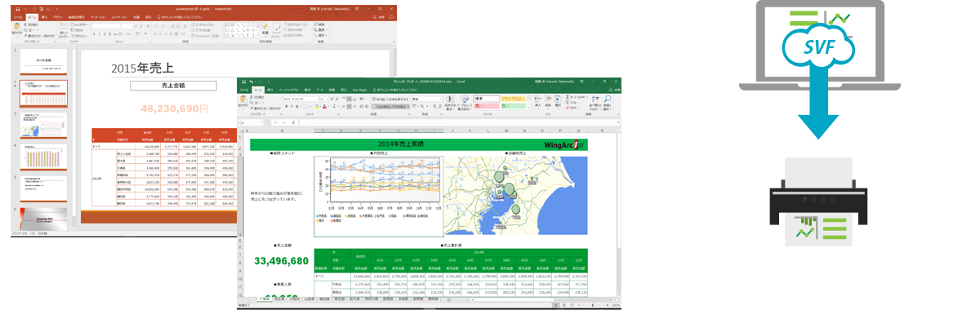This screenshot has height=310, width=980.
Task: Open the Excel ファイル tab
Action: (244, 90)
